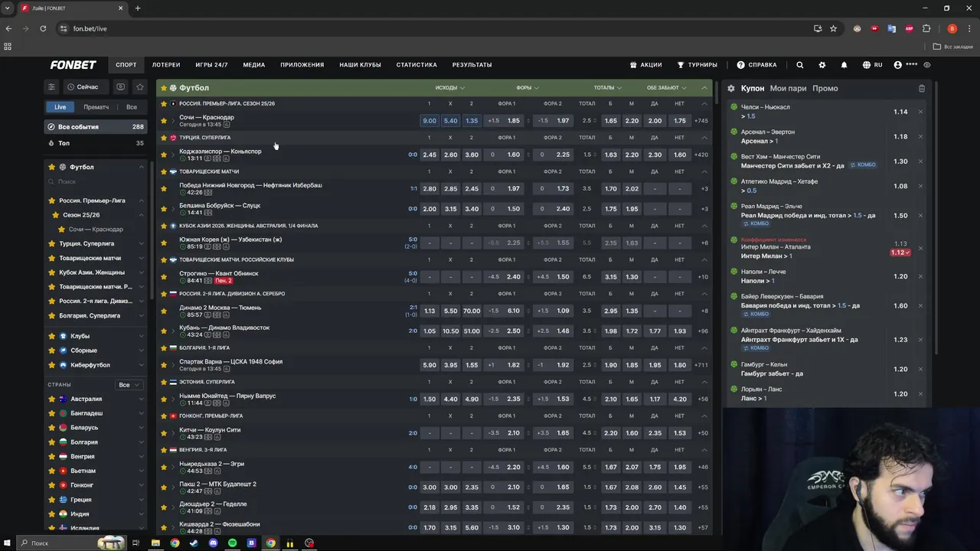
Task: Open the Тоталы column dropdown
Action: [607, 88]
